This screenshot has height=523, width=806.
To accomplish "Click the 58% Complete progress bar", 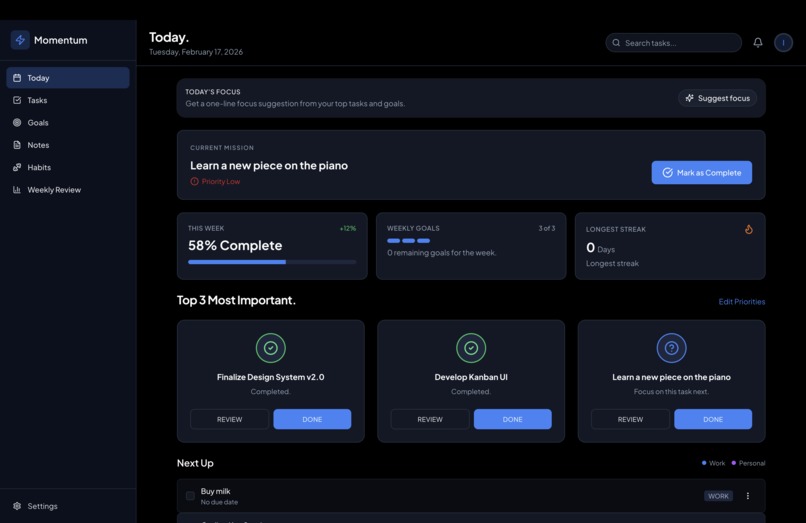I will tap(272, 262).
